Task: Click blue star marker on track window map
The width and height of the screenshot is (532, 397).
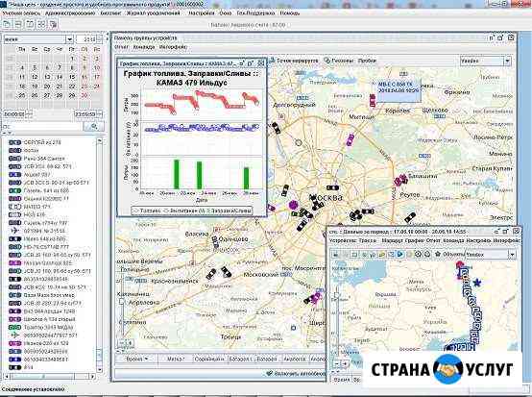Action: (477, 283)
